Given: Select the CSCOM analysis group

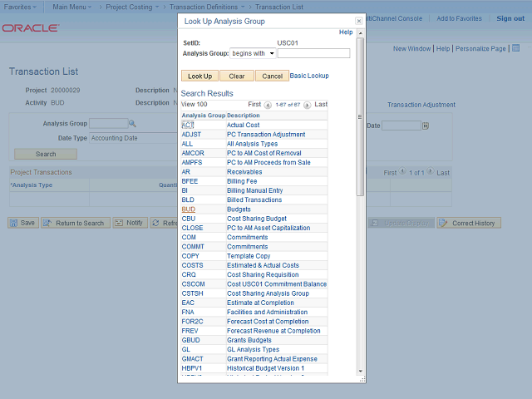Looking at the screenshot, I should (x=193, y=284).
